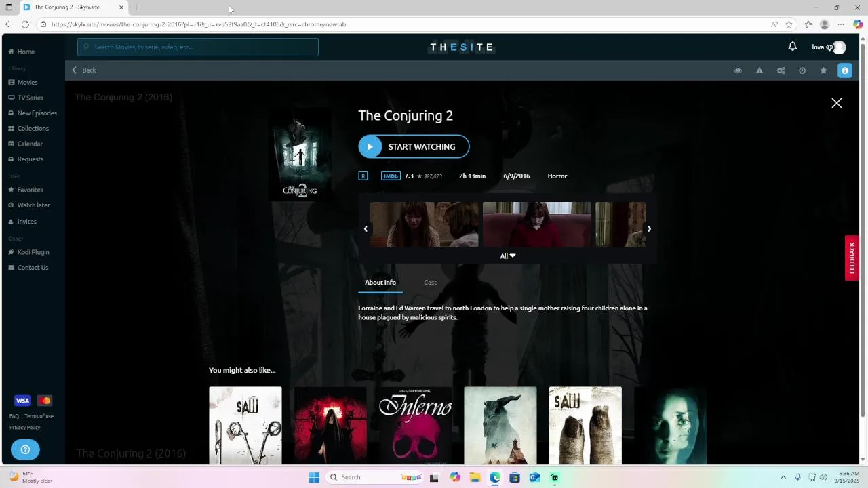Viewport: 868px width, 488px height.
Task: Click the Visa payment icon
Action: [22, 401]
